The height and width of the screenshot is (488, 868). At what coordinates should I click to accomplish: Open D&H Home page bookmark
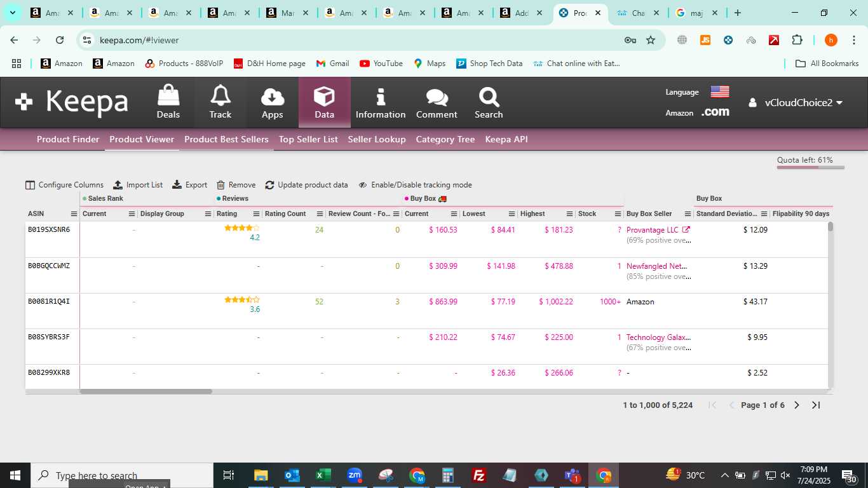[269, 64]
